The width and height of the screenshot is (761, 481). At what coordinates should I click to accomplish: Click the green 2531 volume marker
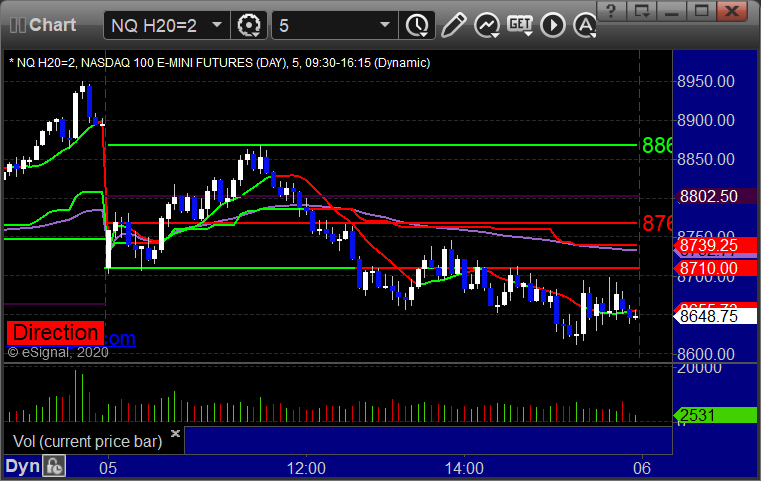(x=715, y=415)
